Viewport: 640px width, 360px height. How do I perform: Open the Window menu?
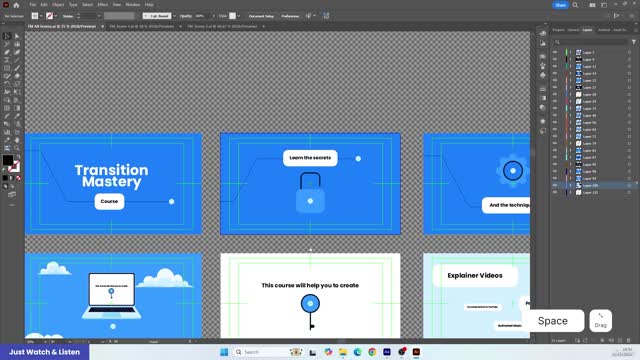click(133, 5)
